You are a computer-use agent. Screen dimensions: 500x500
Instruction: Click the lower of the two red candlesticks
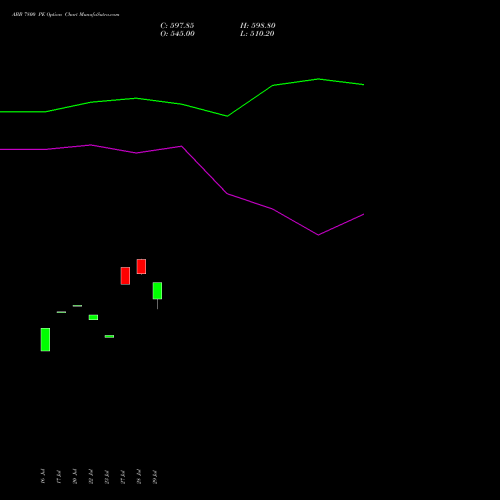pyautogui.click(x=125, y=276)
